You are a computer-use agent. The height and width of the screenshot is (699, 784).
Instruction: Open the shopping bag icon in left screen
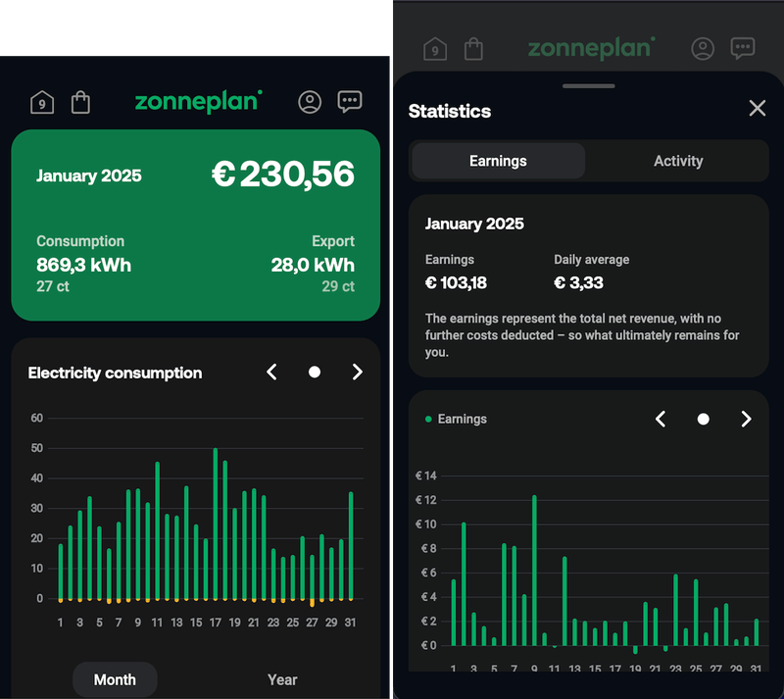[80, 102]
